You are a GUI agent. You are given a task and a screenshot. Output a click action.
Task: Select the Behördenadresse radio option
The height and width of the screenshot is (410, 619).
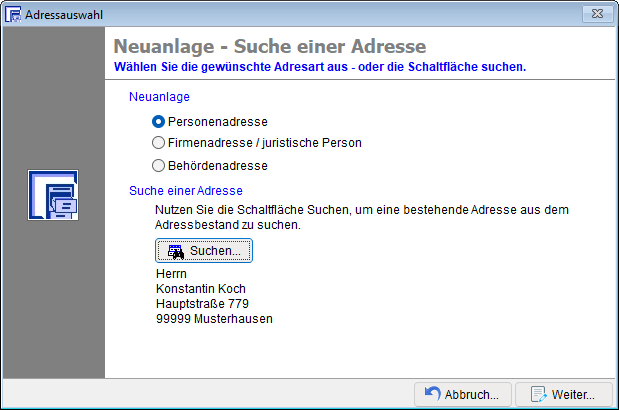158,165
